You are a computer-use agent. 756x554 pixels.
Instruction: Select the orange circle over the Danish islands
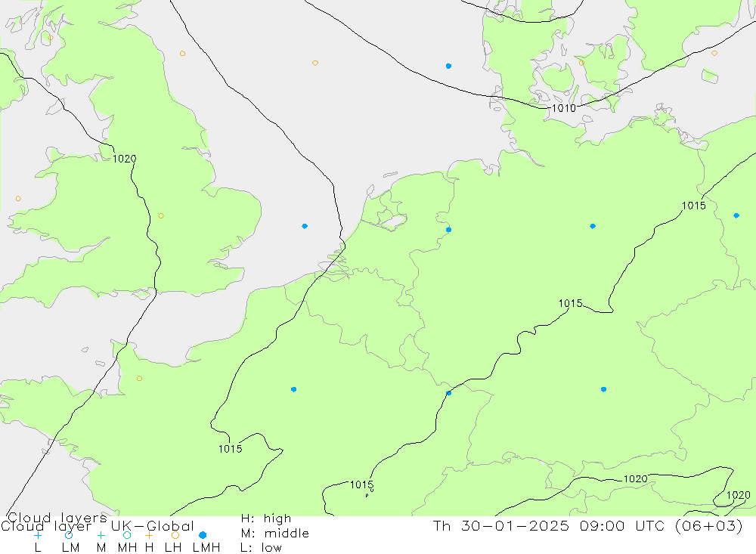(581, 63)
